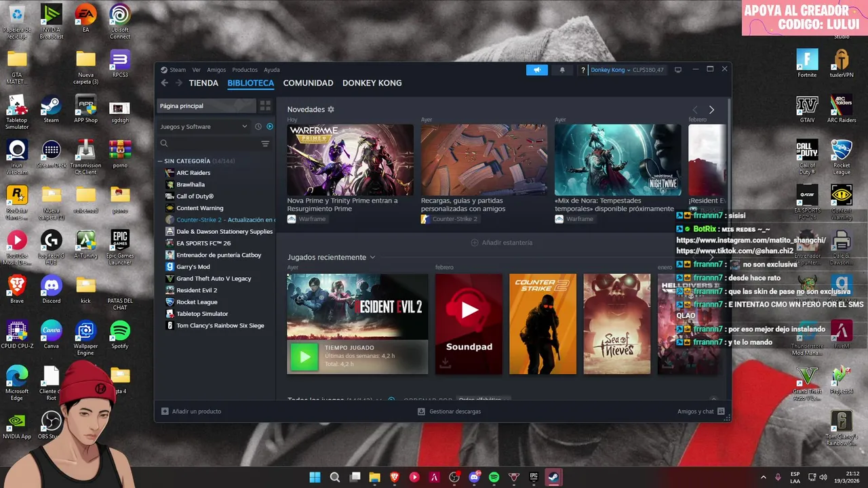Screen dimensions: 868x488
Task: Click the Steam back navigation arrow
Action: pos(164,83)
